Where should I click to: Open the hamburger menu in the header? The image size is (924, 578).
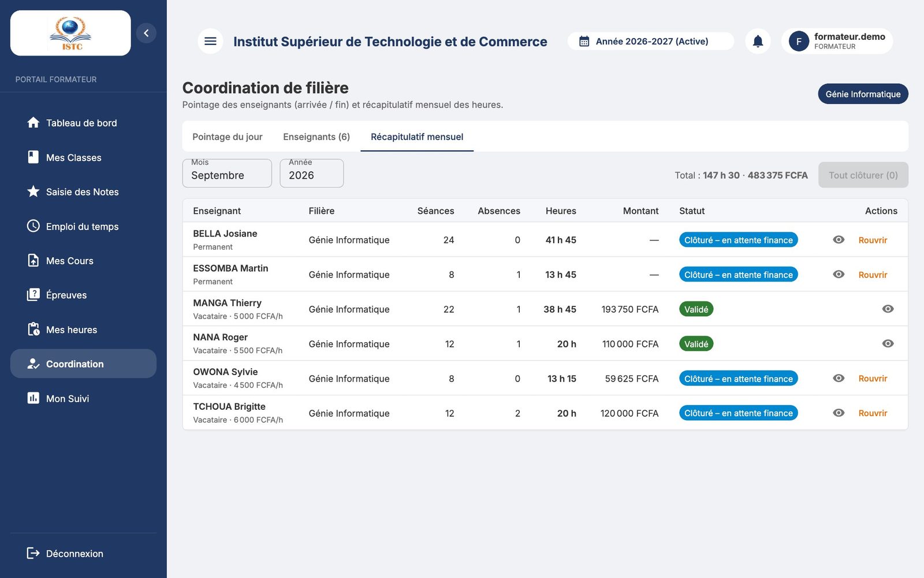(x=210, y=41)
